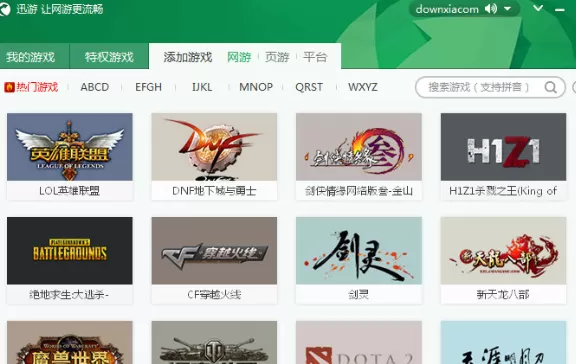
Task: Open the main menu chevron in title bar
Action: tap(538, 8)
